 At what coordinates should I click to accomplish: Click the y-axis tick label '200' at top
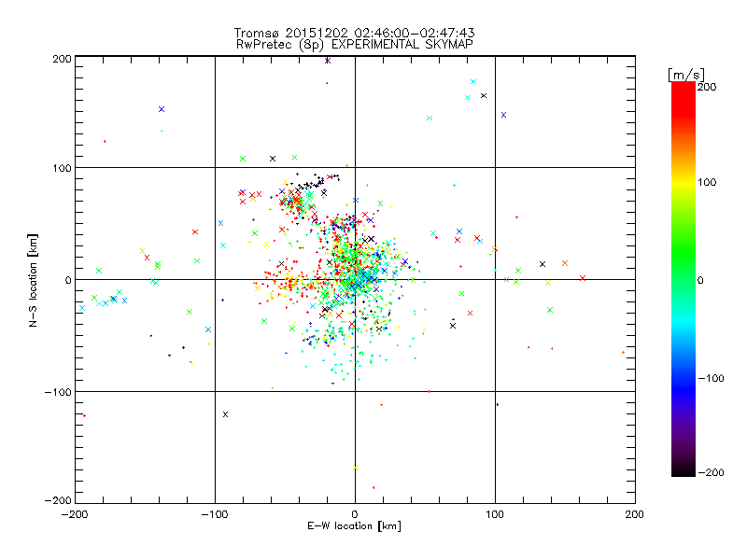coord(62,59)
